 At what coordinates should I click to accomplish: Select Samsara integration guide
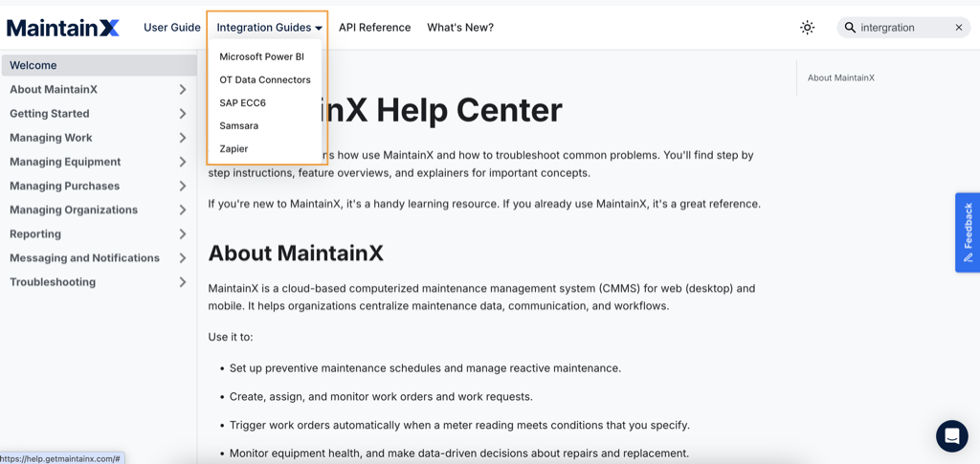point(238,126)
